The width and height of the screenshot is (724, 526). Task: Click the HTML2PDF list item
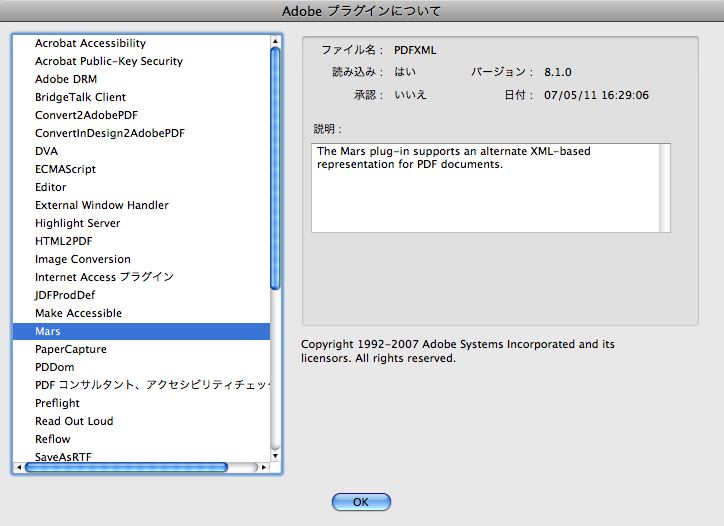(64, 241)
